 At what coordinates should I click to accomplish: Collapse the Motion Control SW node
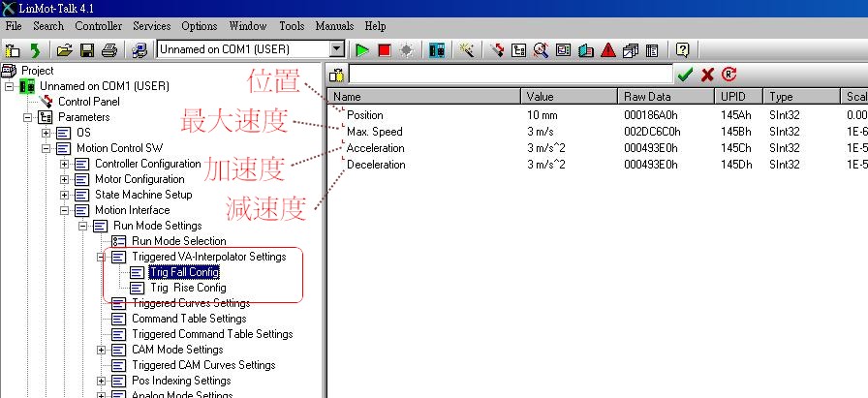point(46,148)
